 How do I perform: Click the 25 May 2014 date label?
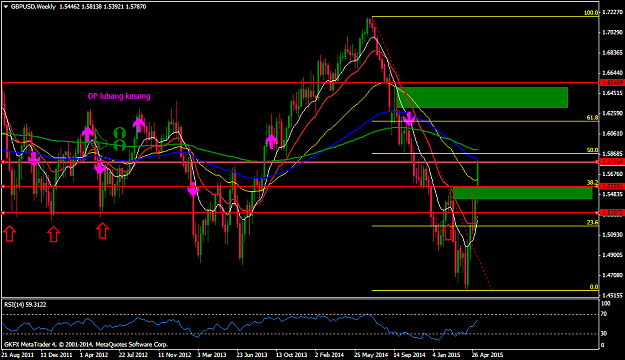tap(371, 354)
